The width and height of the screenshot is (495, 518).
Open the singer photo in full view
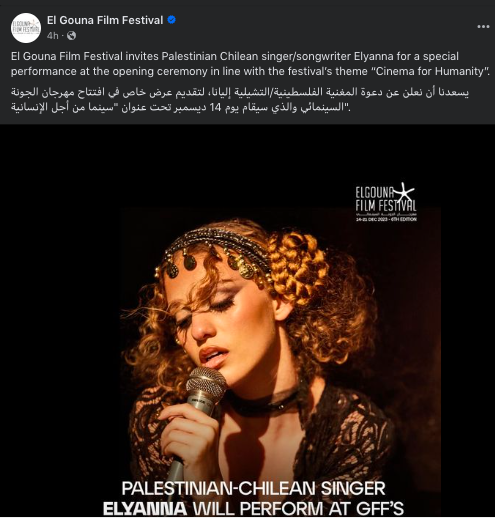(247, 321)
